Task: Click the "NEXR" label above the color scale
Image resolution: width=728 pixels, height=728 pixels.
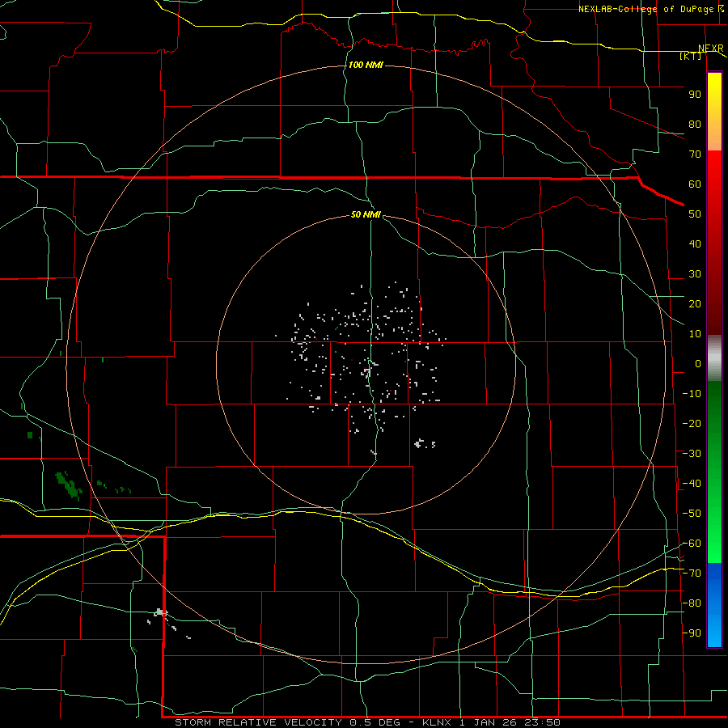Action: (711, 49)
